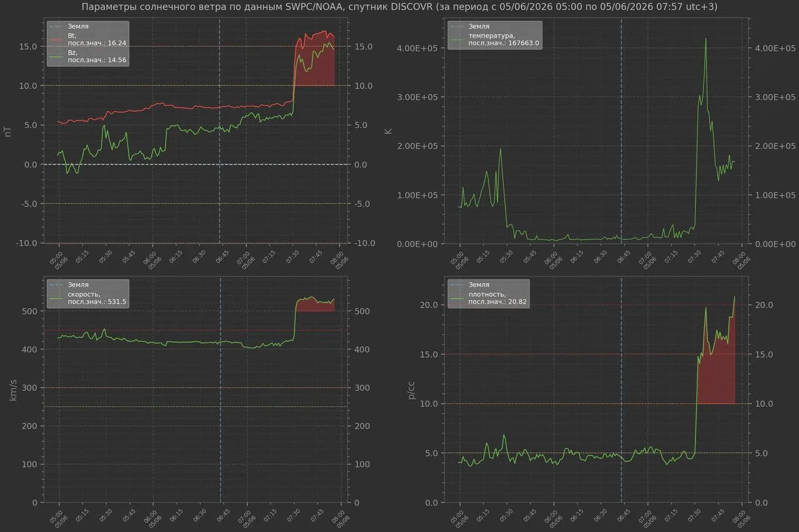The image size is (799, 532).
Task: Click the '07:30 05/06' tick under the nT chart
Action: point(293,258)
